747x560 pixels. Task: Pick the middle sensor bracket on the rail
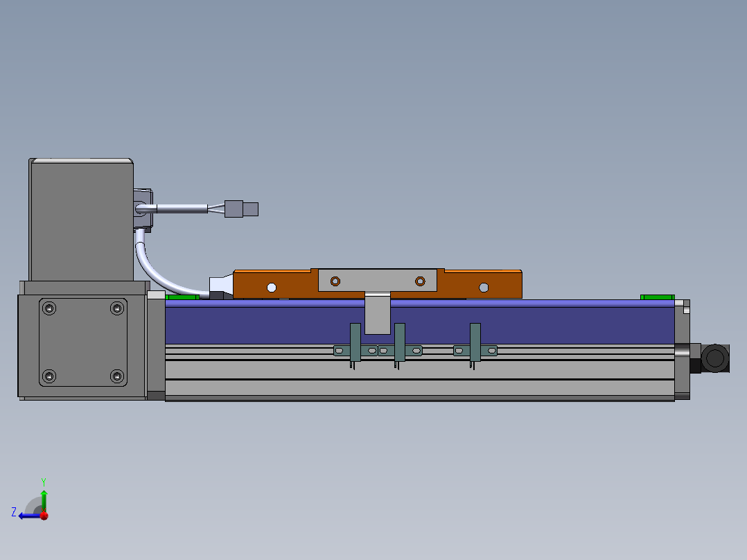coord(399,342)
